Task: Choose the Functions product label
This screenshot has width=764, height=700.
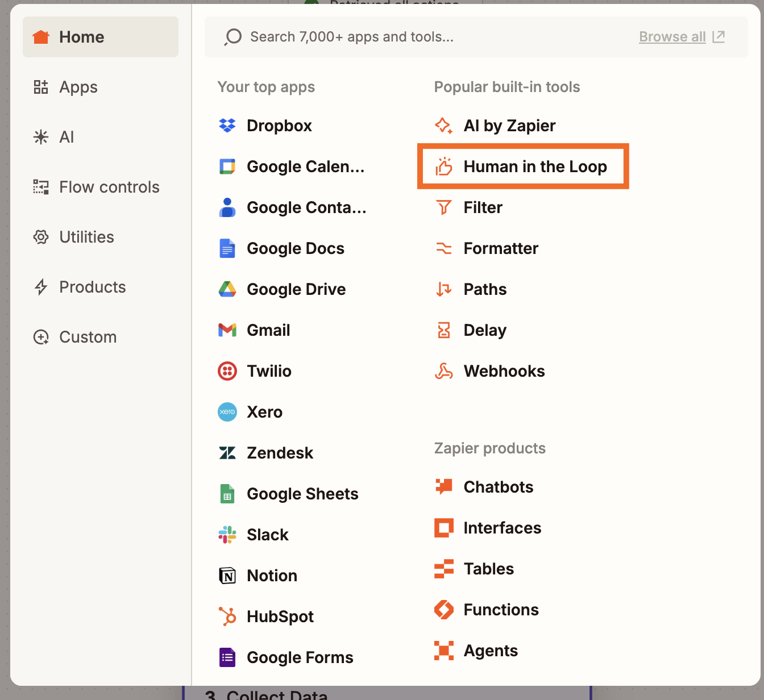Action: click(x=501, y=610)
